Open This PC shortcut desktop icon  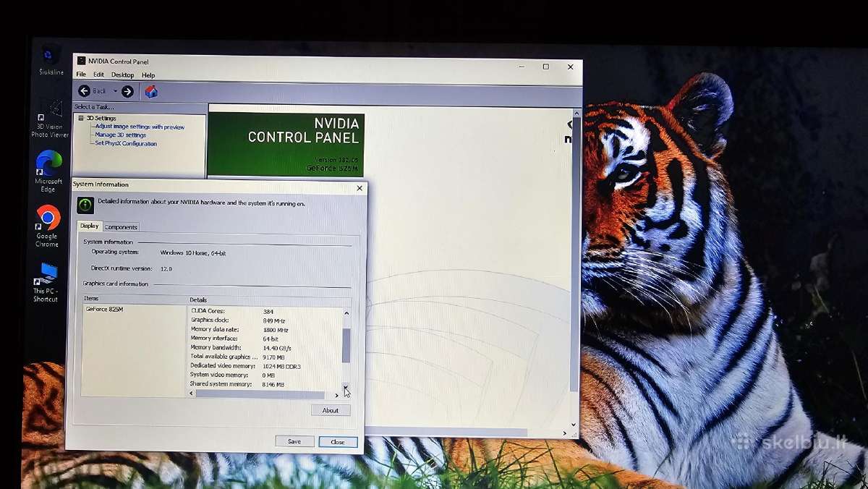click(46, 282)
